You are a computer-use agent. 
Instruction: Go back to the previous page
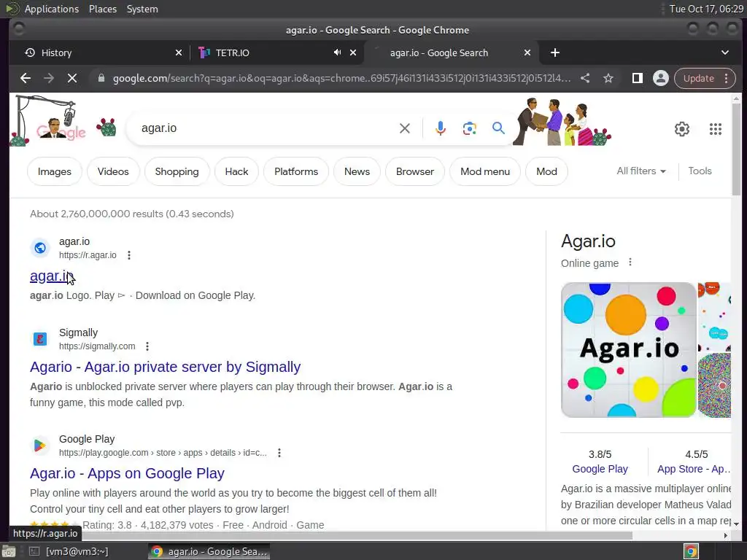(x=26, y=78)
